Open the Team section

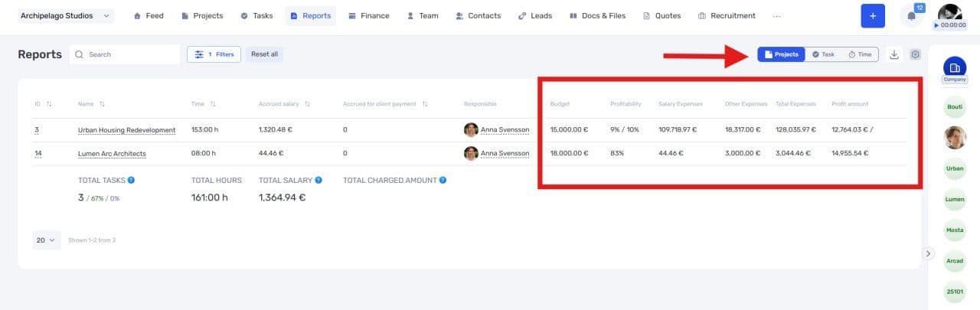tap(423, 15)
